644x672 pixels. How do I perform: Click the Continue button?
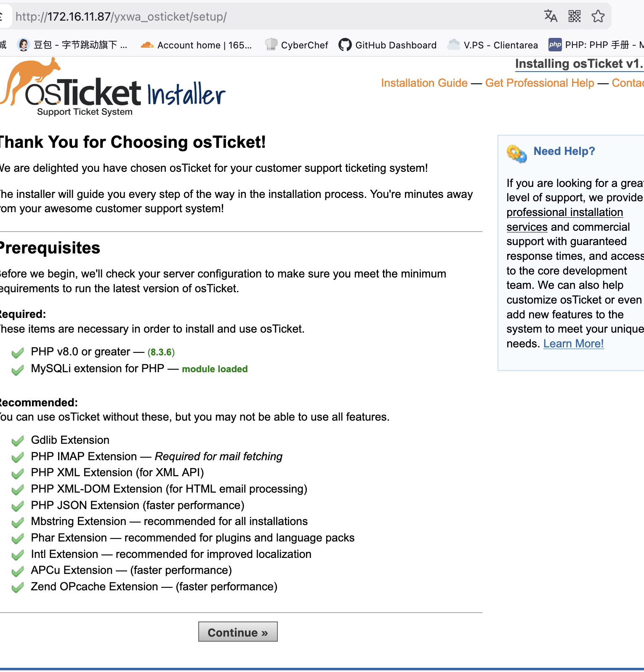tap(238, 632)
